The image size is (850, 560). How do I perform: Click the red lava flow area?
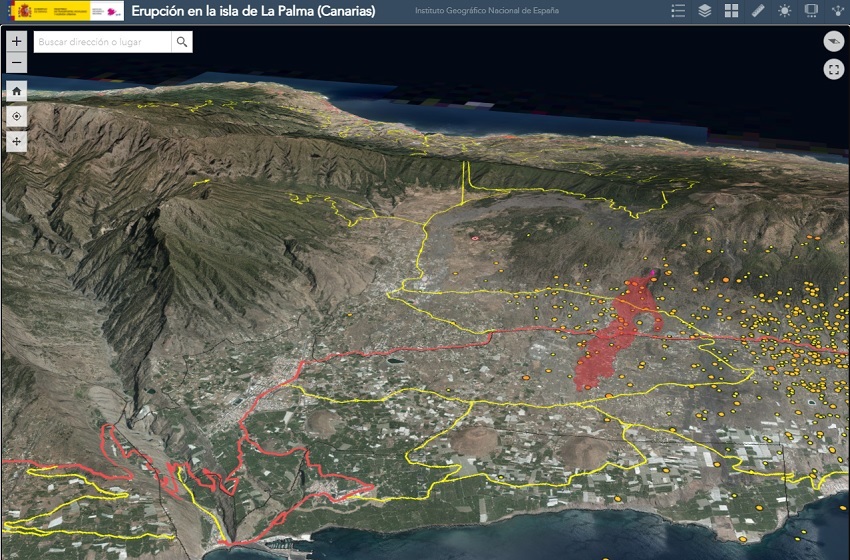pos(610,340)
